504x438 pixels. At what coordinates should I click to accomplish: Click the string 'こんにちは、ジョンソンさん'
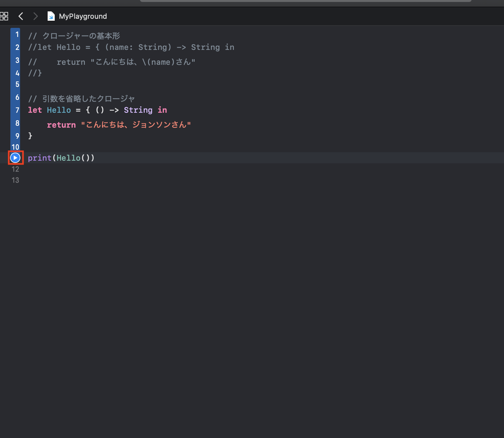136,125
